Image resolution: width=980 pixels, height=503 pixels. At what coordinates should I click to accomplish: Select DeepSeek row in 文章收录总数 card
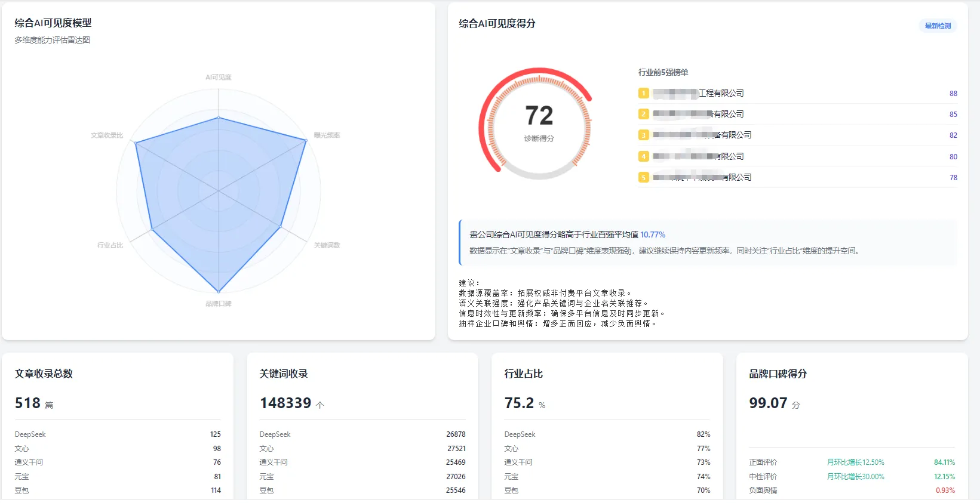[x=118, y=434]
